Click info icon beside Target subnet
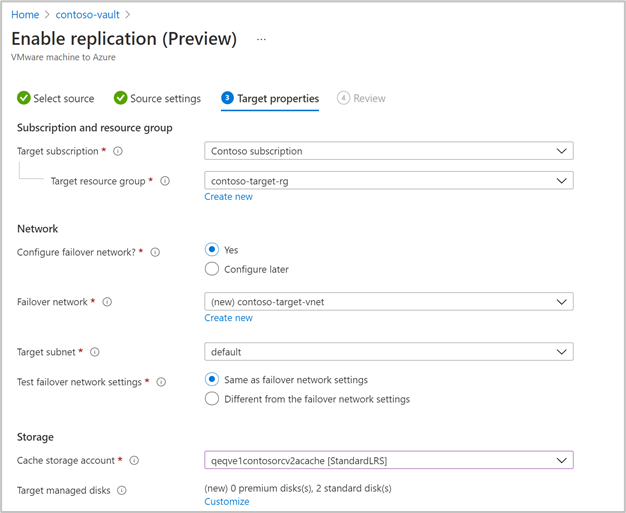Screen dimensions: 626x513 tap(95, 352)
